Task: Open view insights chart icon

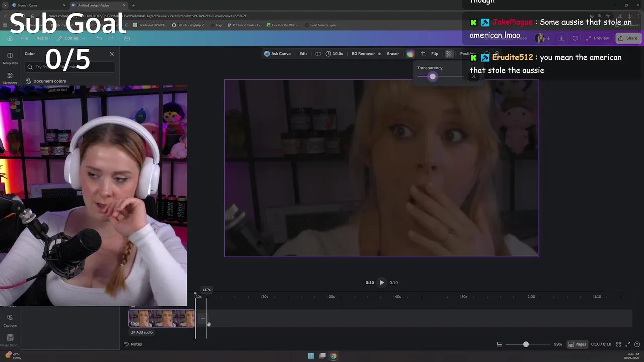Action: pyautogui.click(x=561, y=38)
